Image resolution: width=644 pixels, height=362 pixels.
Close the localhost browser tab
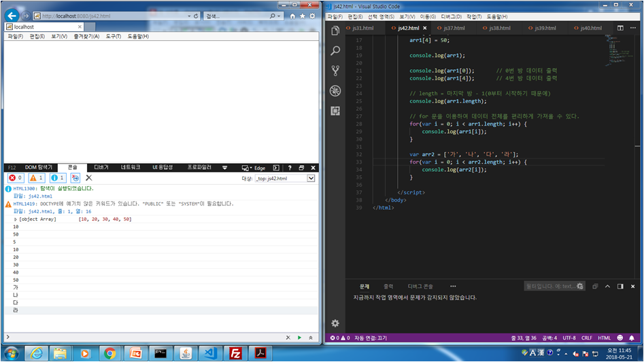pyautogui.click(x=80, y=26)
